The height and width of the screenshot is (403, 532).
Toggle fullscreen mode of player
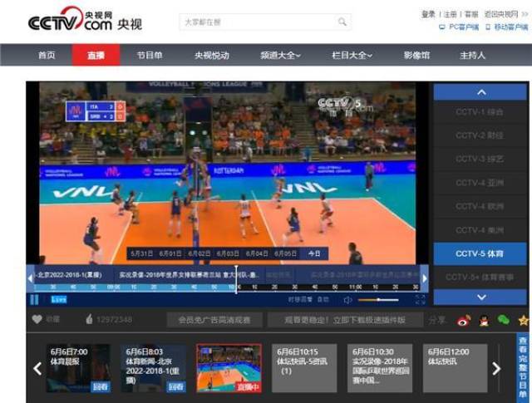(420, 299)
